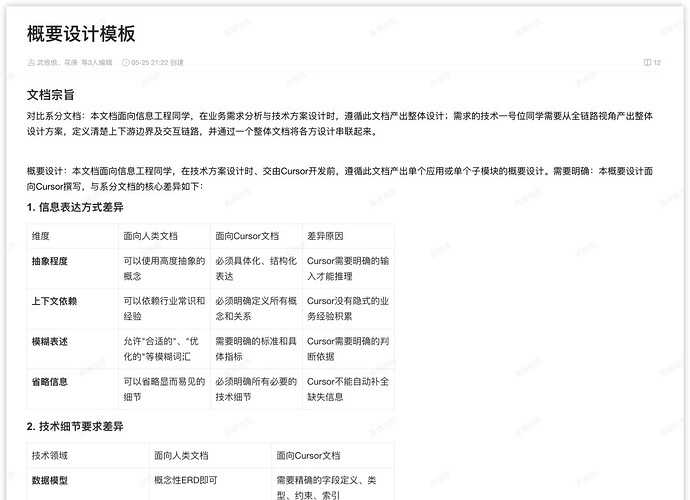Screen dimensions: 690x500
Task: Click the cell mentioning 等模糊词汇
Action: 165,349
